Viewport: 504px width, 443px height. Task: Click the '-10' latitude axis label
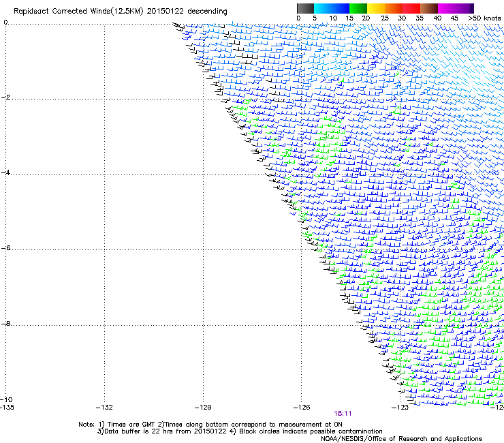(6, 399)
